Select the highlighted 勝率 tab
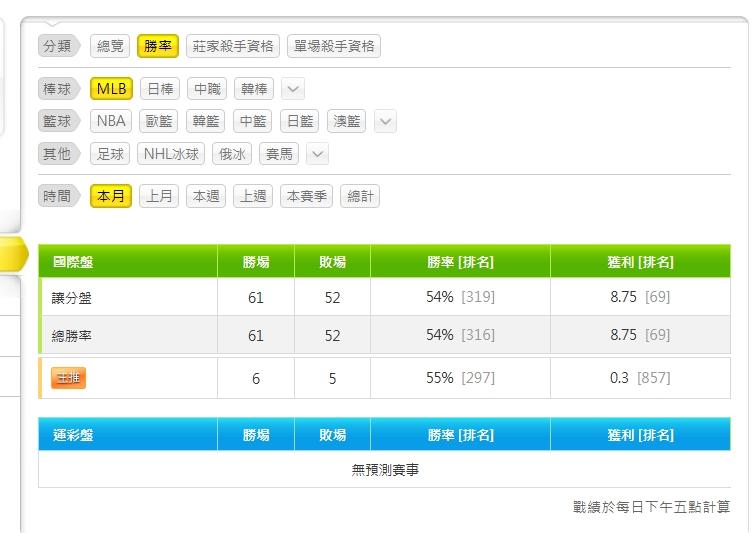This screenshot has width=754, height=533. coord(158,46)
